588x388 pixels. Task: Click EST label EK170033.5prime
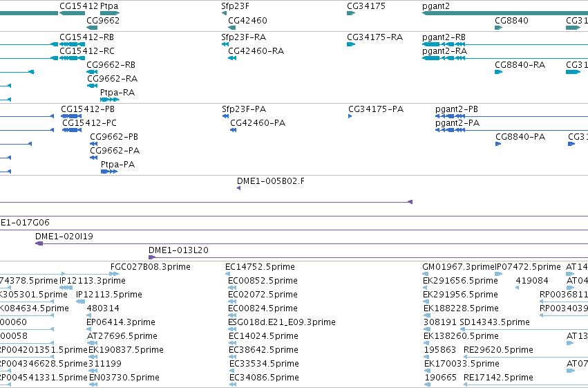pos(462,364)
